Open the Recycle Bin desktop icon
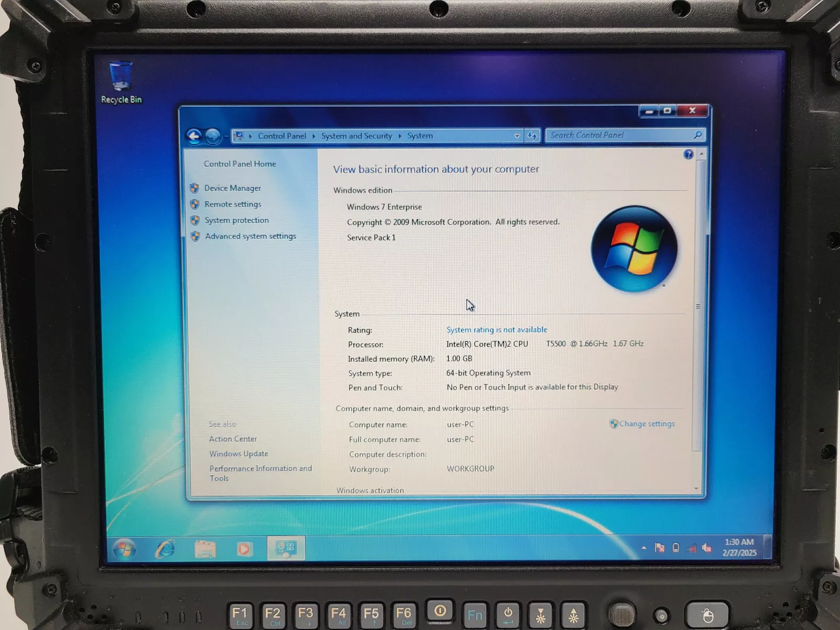This screenshot has width=840, height=630. click(121, 83)
